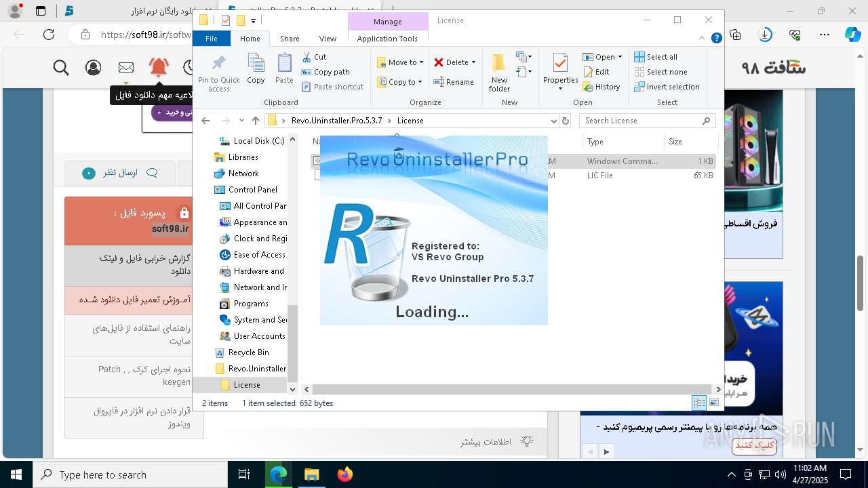Click the Size column header
Screen dimensions: 868x488
(x=690, y=142)
